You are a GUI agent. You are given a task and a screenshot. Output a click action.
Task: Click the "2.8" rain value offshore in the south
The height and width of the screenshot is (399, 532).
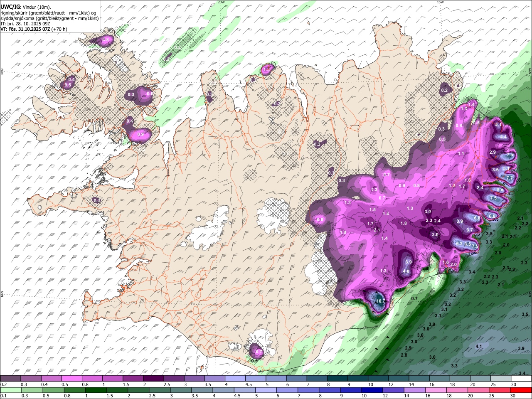click(x=404, y=355)
